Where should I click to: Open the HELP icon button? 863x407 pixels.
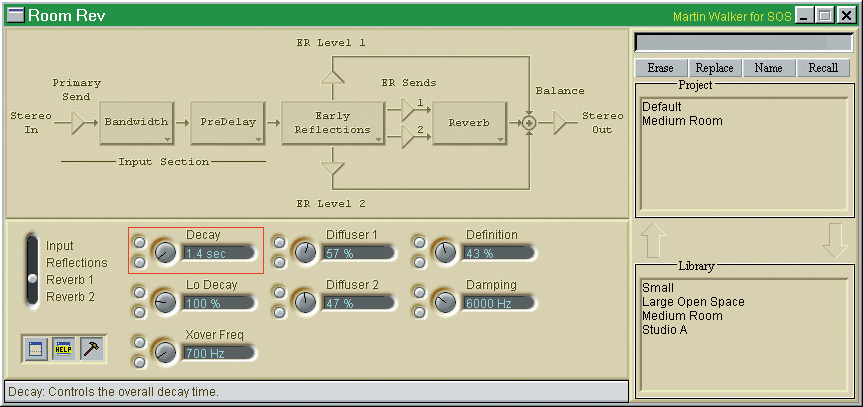coord(63,349)
